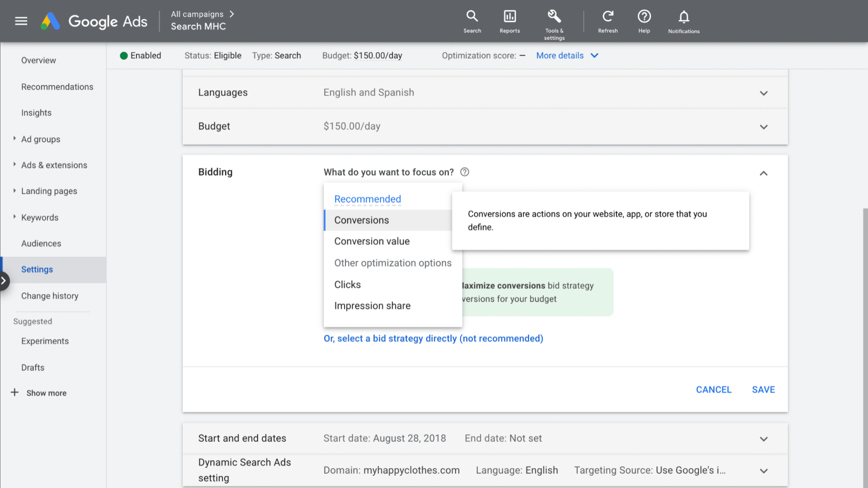Open the hamburger main menu
This screenshot has width=868, height=488.
(x=21, y=21)
